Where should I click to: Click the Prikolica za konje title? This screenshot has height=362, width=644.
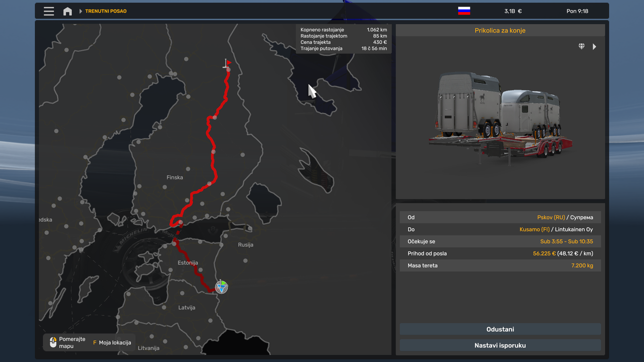point(500,31)
